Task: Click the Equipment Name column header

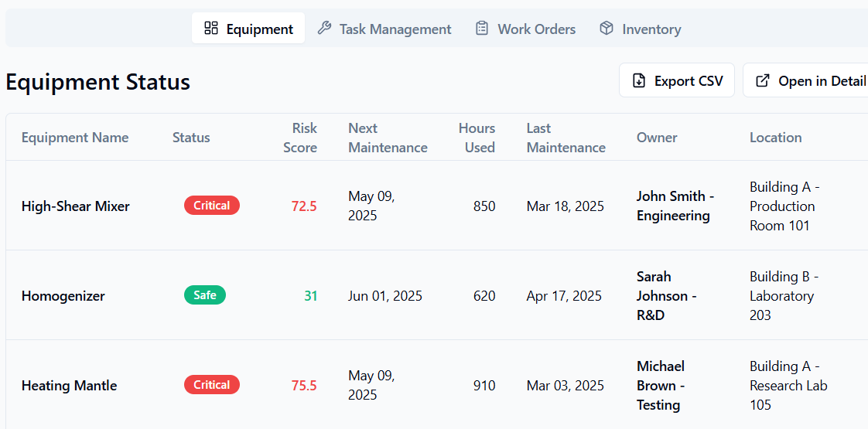Action: [x=75, y=137]
